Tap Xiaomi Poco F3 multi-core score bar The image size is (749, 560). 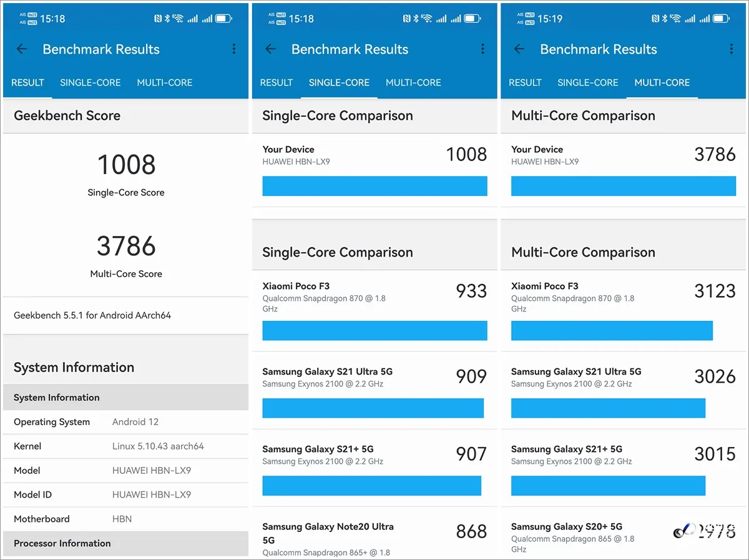tap(612, 331)
